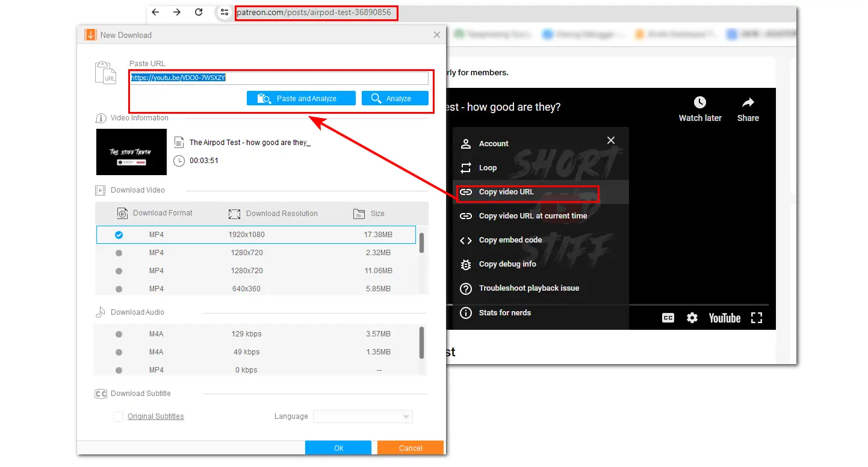
Task: Go back in browser history
Action: (x=155, y=12)
